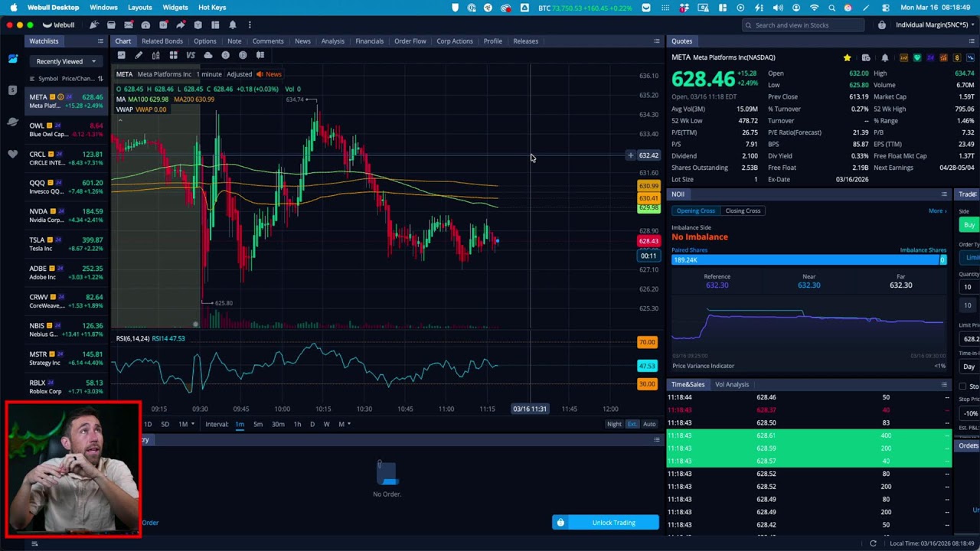Open the Financials tab
Screen dimensions: 980x551
tap(369, 41)
